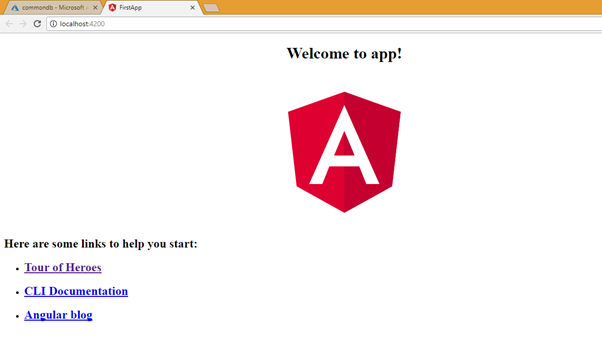The height and width of the screenshot is (362, 602).
Task: Visit the Angular blog link
Action: point(58,315)
